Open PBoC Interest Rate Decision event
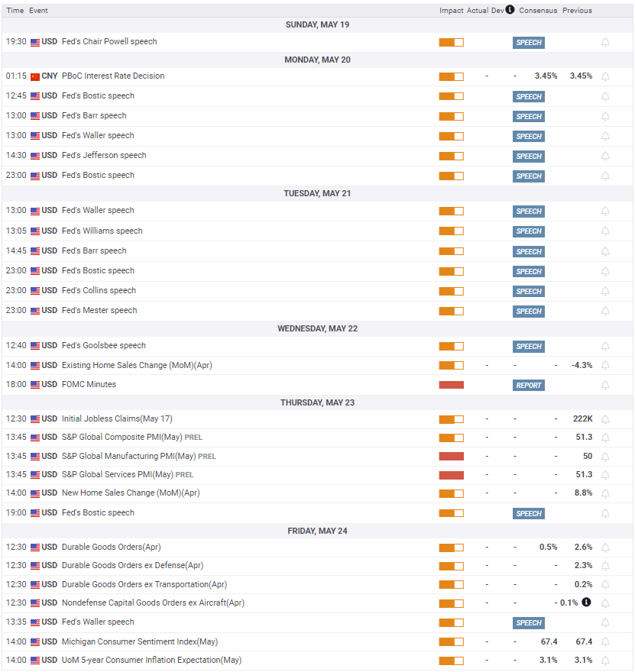635x672 pixels. [113, 76]
